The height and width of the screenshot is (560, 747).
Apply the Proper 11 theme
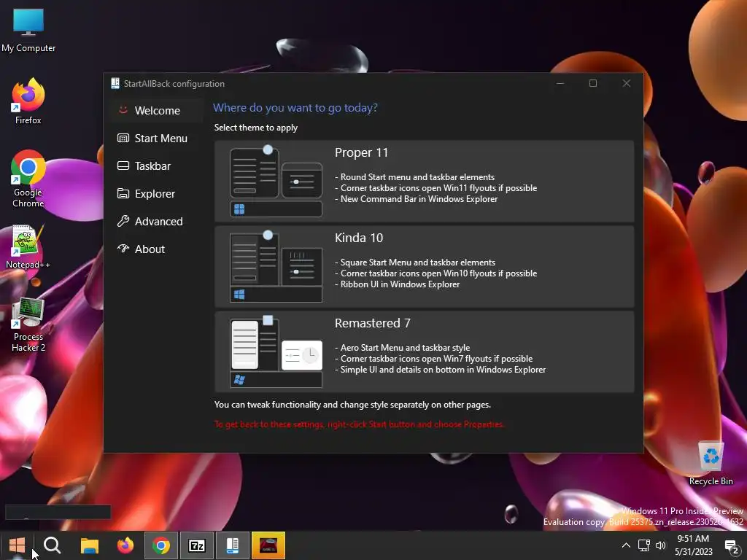(x=424, y=181)
